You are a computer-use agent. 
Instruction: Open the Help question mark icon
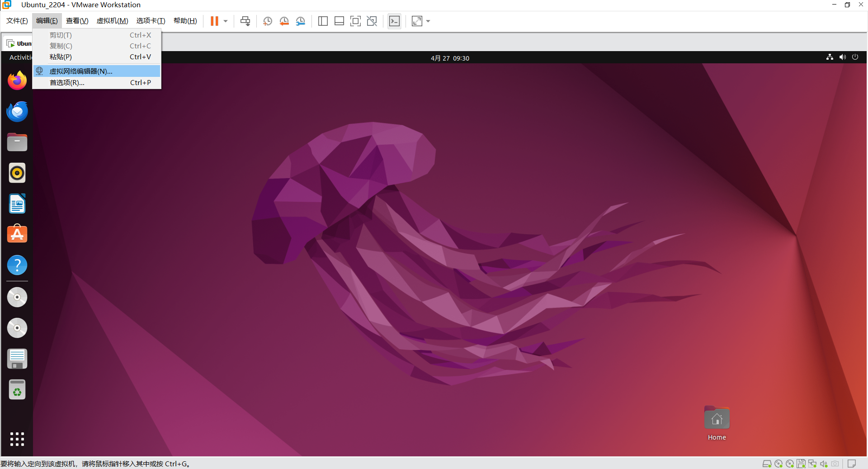(x=17, y=265)
